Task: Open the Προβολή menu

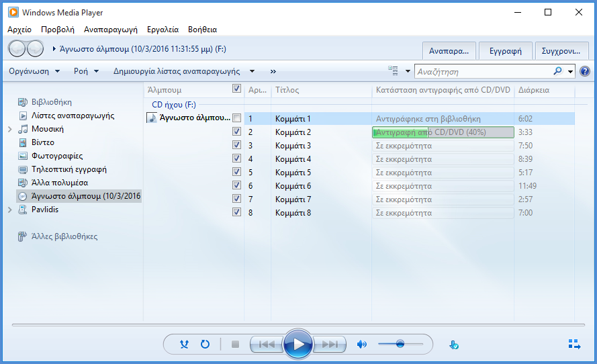Action: (x=58, y=30)
